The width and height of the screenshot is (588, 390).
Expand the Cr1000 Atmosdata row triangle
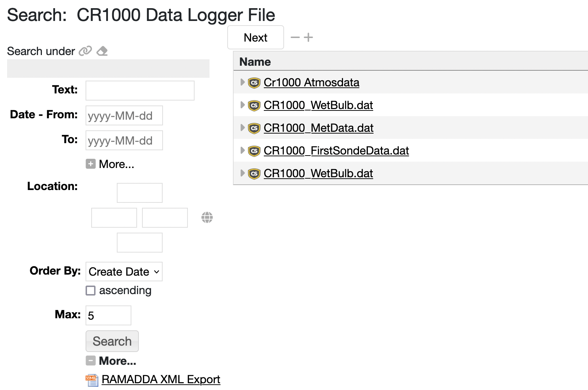[243, 82]
